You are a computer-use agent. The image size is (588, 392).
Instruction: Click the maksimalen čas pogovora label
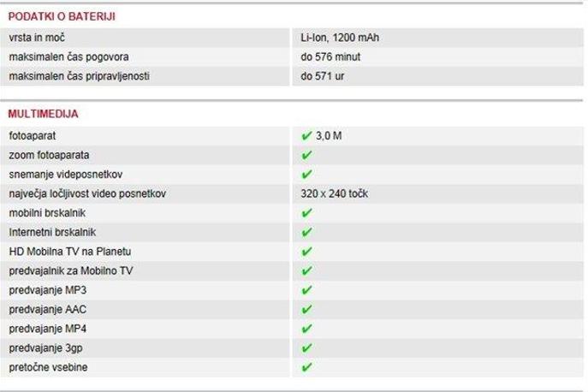(x=69, y=57)
